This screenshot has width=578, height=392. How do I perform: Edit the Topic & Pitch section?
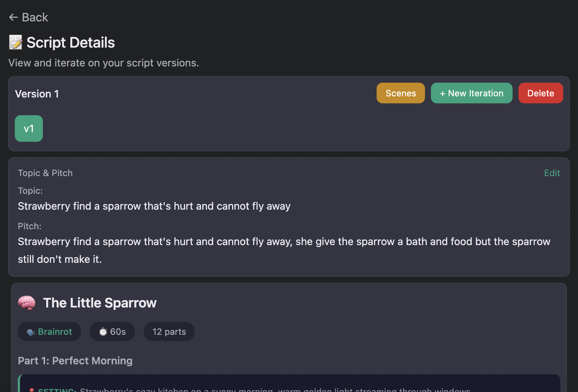(x=552, y=173)
